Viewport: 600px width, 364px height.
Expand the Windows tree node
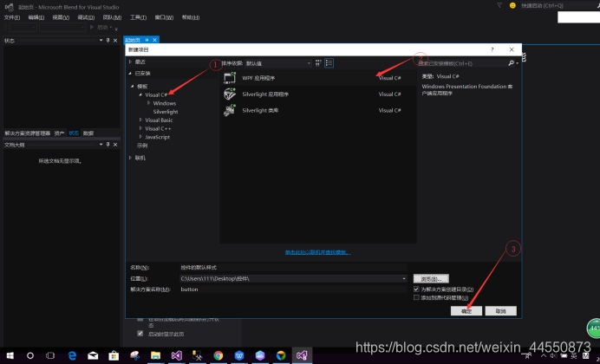tap(149, 103)
